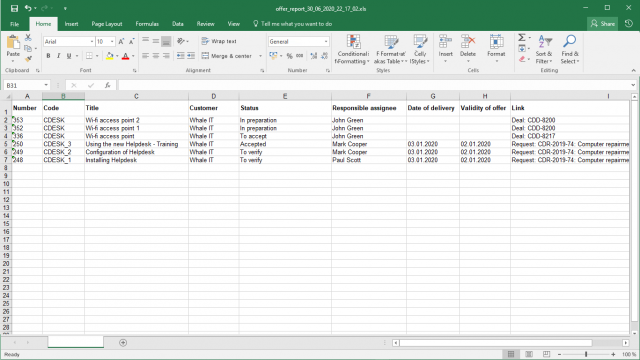Center text horizontally
Image resolution: width=640 pixels, height=360 pixels.
pyautogui.click(x=156, y=56)
